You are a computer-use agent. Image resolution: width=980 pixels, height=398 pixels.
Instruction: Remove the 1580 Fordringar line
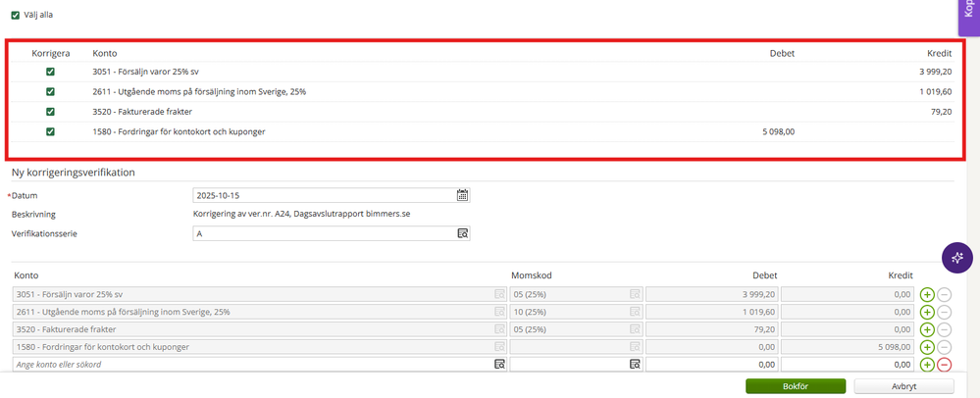tap(945, 347)
